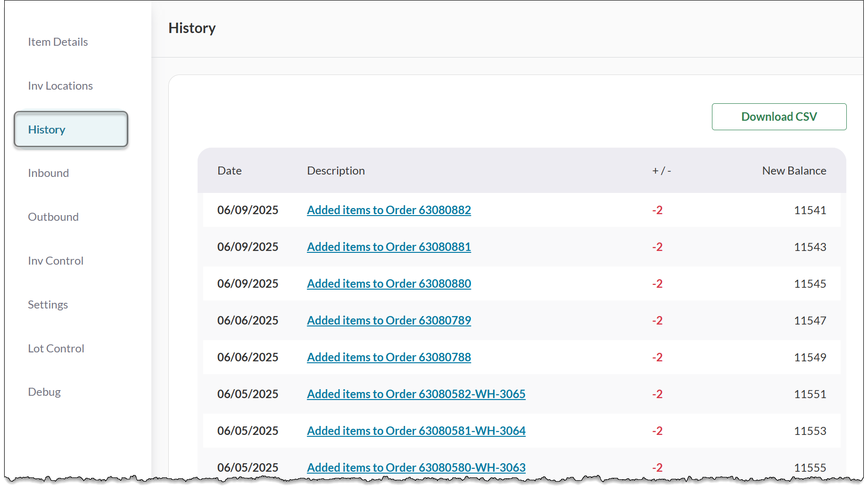Open the Inbound section
The image size is (868, 492).
pos(48,173)
